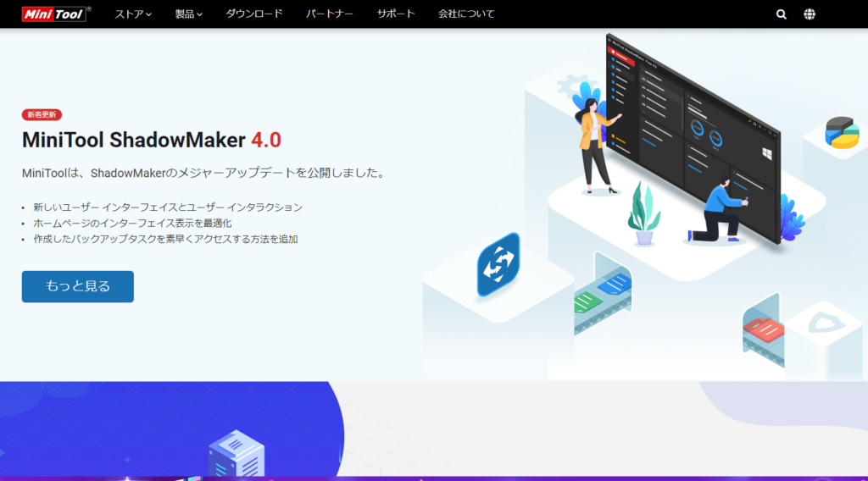Click the red 新着更新 badge
Viewport: 868px width, 481px height.
coord(42,114)
